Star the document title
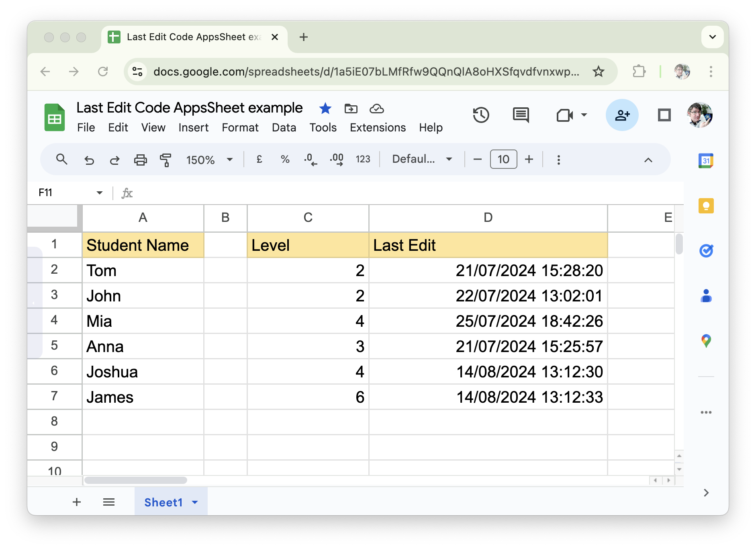Viewport: 756px width, 549px height. point(325,109)
